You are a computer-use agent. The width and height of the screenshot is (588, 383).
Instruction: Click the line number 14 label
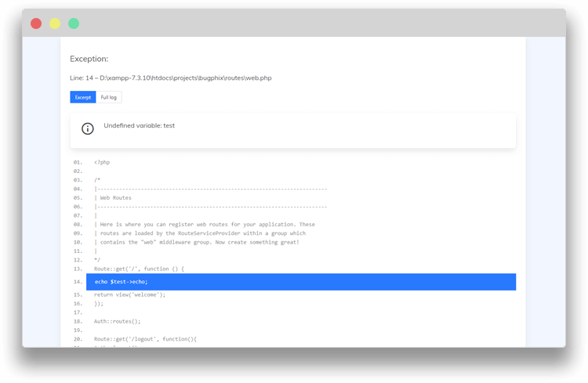coord(78,282)
